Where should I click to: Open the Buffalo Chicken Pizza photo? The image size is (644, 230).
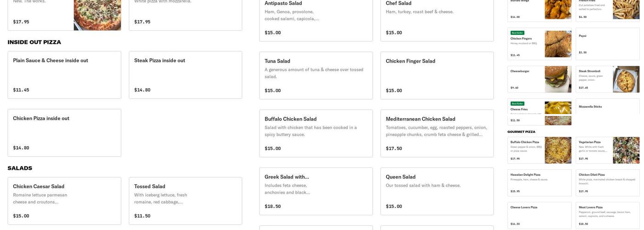coord(558,150)
